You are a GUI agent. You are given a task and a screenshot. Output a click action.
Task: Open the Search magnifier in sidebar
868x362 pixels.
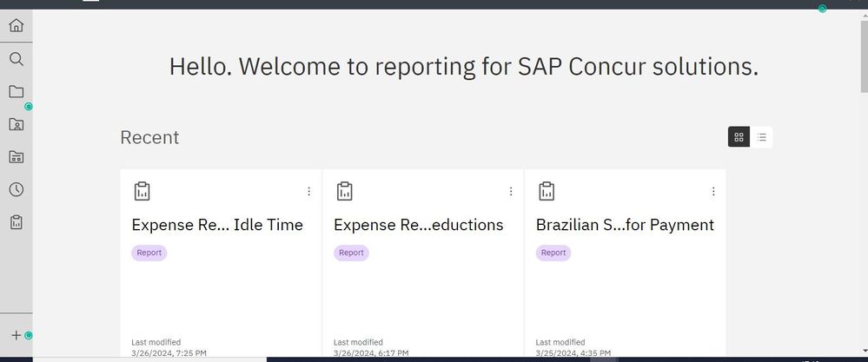coord(16,59)
